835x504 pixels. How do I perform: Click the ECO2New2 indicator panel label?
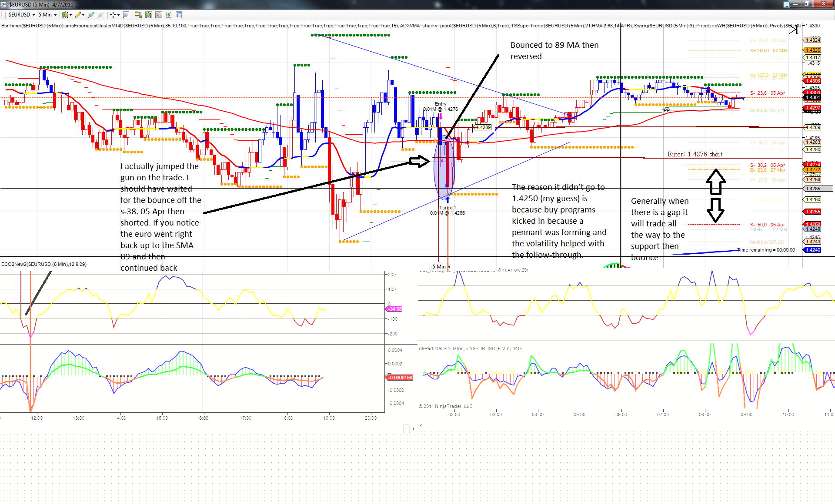click(44, 264)
